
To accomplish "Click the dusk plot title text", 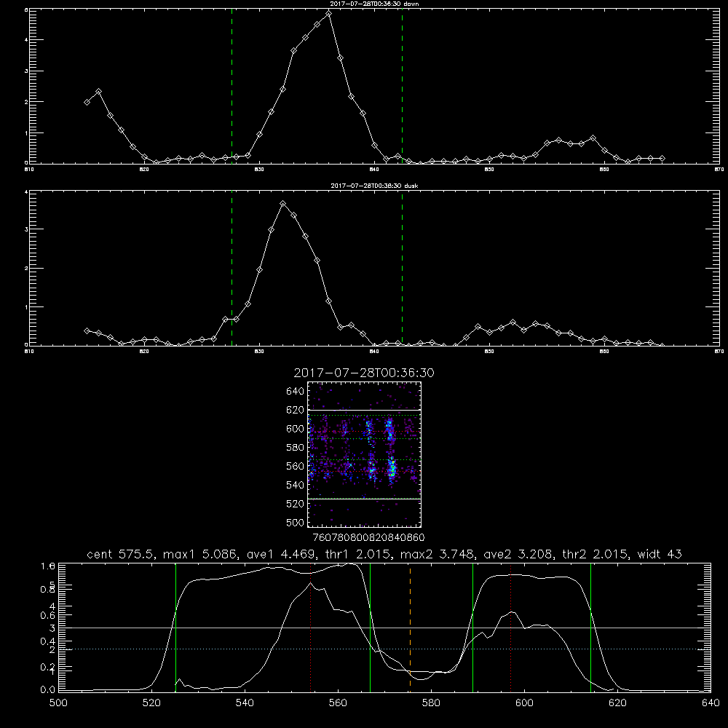I will click(374, 186).
